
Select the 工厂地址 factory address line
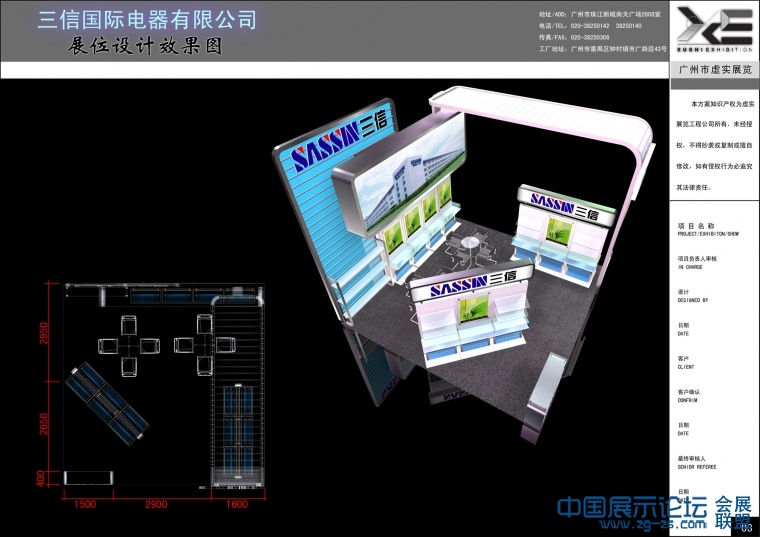tap(602, 49)
